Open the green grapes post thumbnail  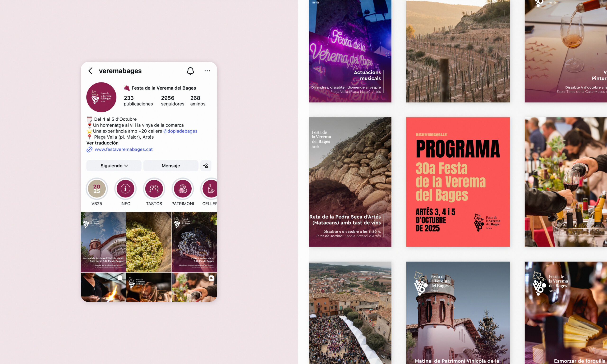pyautogui.click(x=149, y=242)
